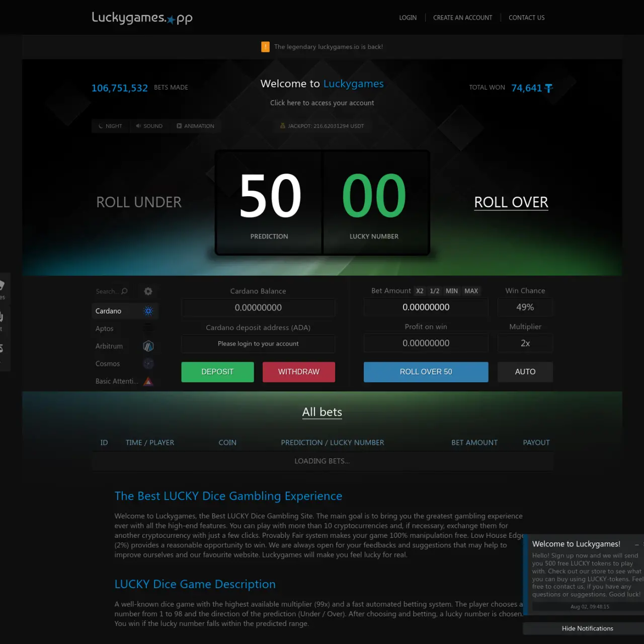Viewport: 644px width, 644px height.
Task: Click the search magnifier icon
Action: point(124,291)
